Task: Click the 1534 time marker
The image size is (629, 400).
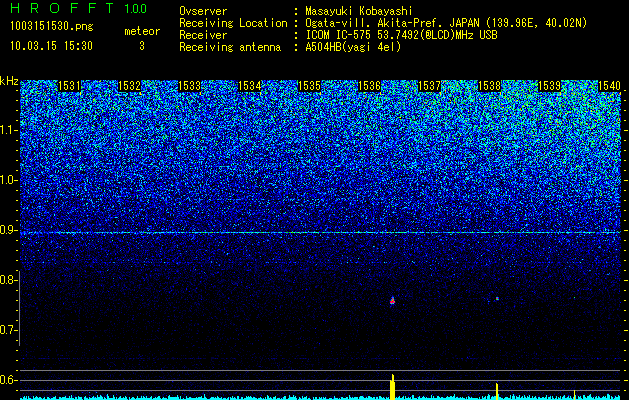Action: (250, 86)
